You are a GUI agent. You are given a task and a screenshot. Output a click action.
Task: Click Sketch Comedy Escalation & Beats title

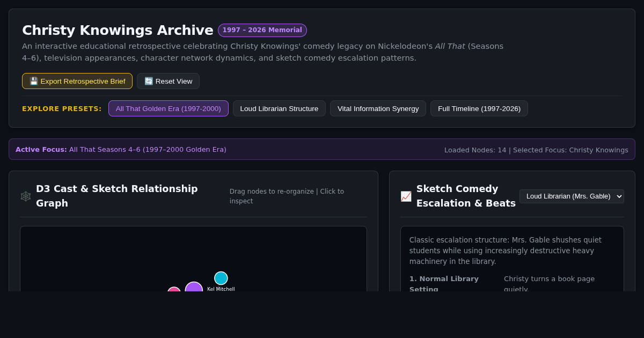(x=466, y=196)
